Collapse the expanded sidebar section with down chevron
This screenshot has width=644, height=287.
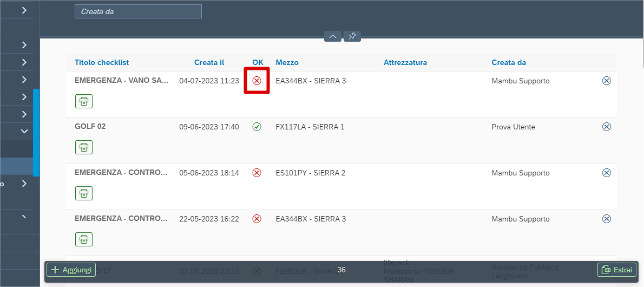(x=24, y=131)
